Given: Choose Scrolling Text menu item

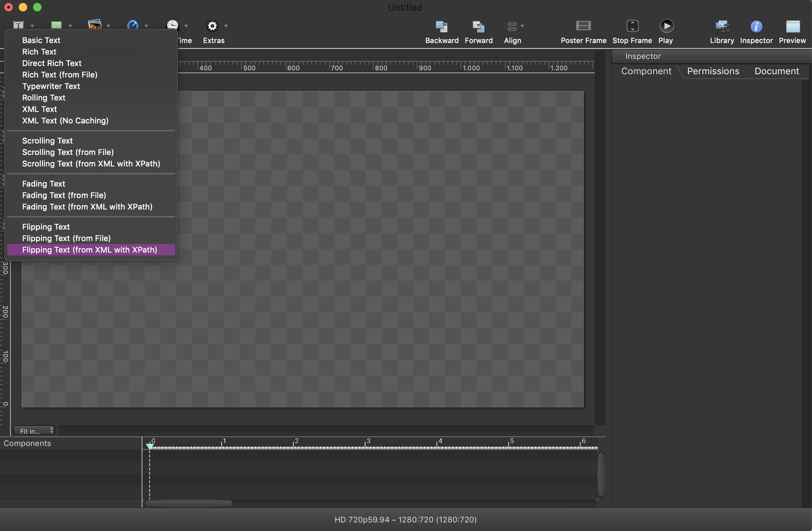Looking at the screenshot, I should tap(91, 141).
